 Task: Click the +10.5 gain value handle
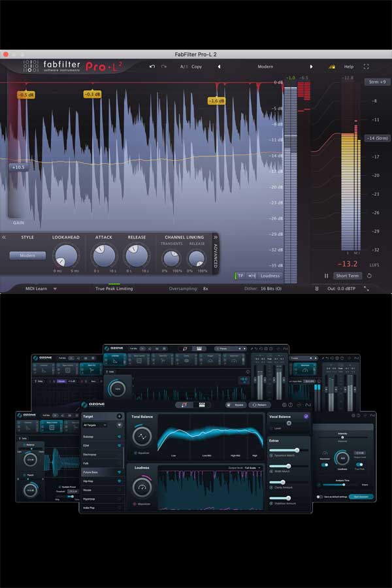coord(18,167)
